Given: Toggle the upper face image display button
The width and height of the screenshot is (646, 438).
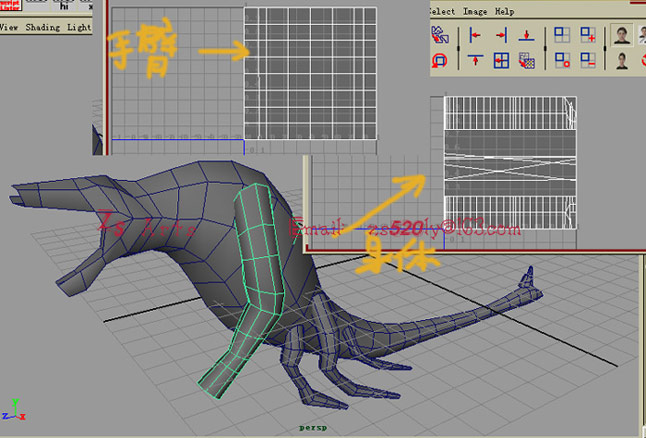Looking at the screenshot, I should (623, 36).
